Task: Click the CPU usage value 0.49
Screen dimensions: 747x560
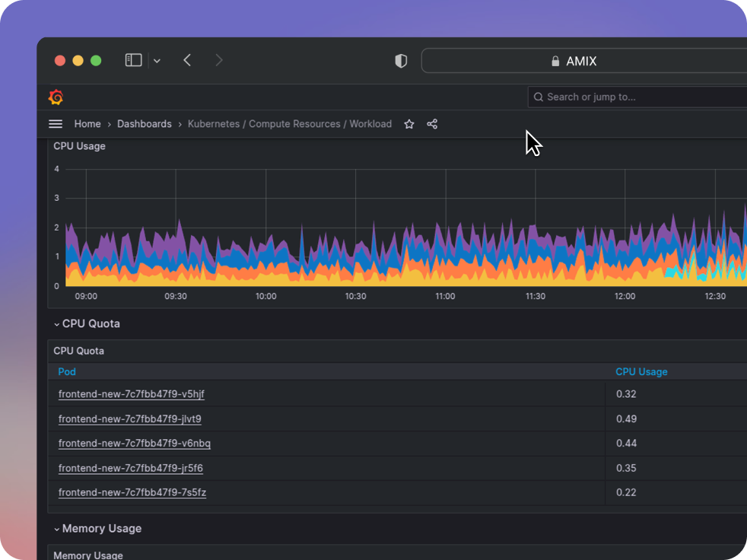Action: 626,419
